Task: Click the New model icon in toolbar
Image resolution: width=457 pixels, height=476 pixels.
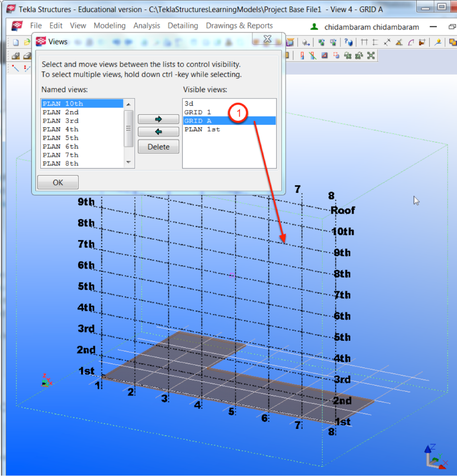Action: tap(16, 42)
